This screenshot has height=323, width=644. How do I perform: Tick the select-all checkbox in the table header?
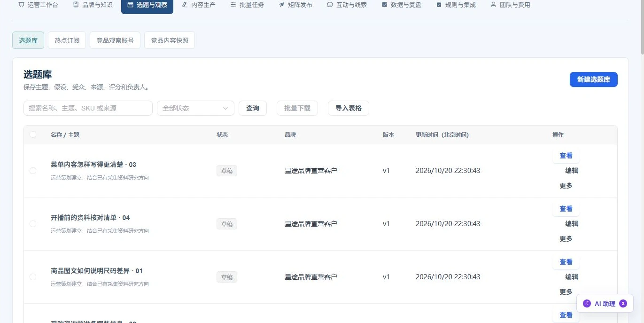click(x=33, y=134)
